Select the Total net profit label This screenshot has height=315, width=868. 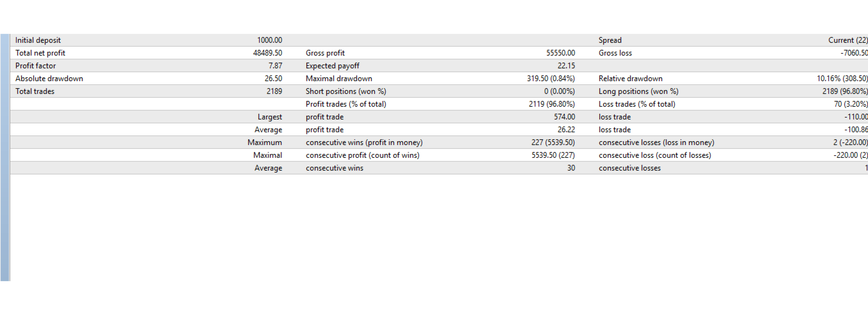[x=40, y=53]
